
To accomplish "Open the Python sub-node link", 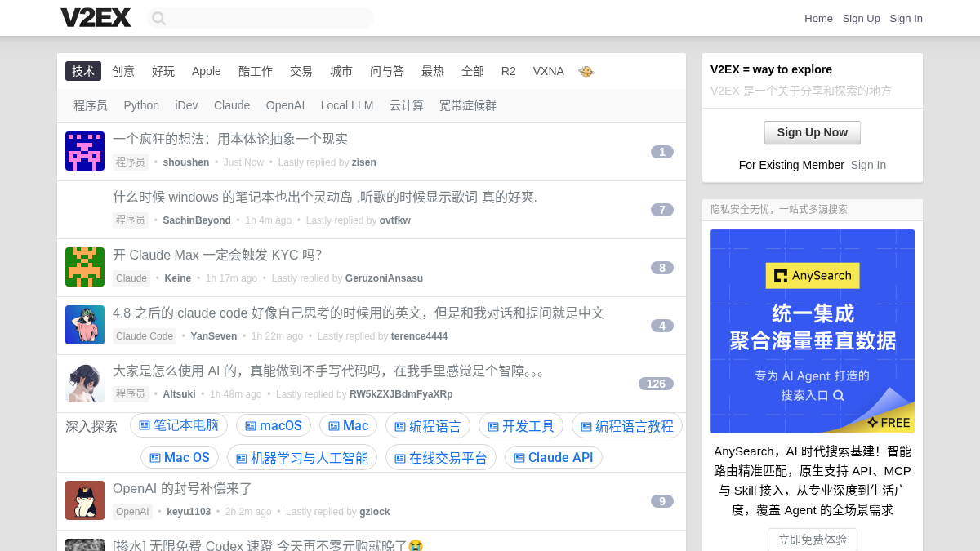I will click(x=141, y=105).
